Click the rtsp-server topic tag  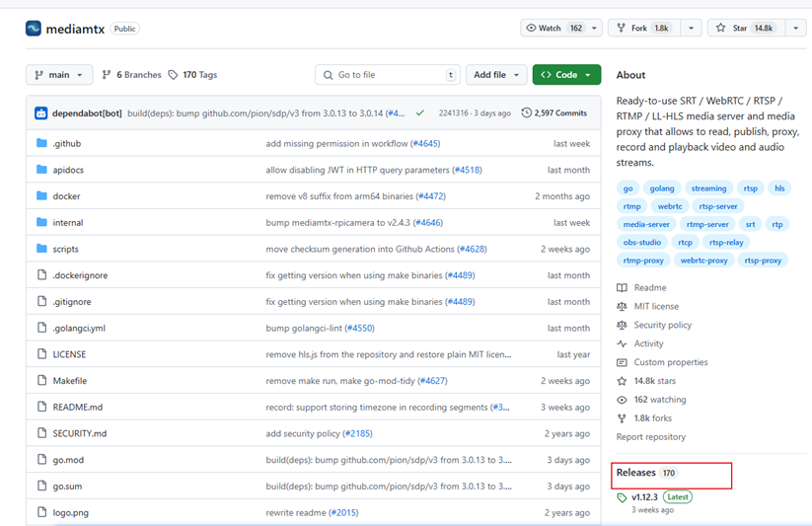click(717, 206)
